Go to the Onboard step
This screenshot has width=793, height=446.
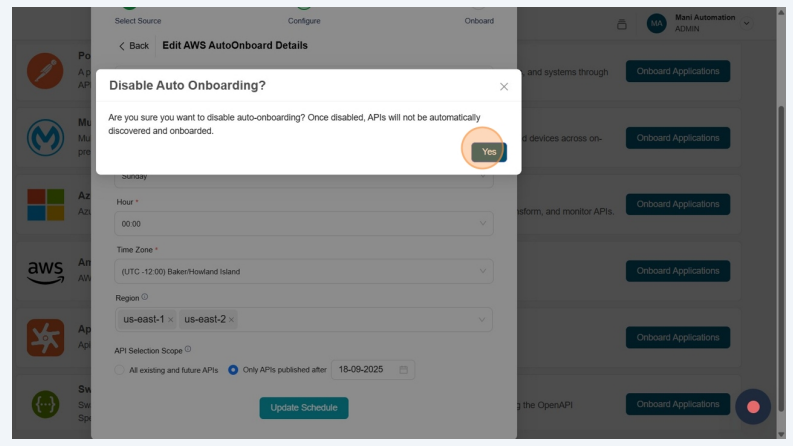pyautogui.click(x=479, y=20)
